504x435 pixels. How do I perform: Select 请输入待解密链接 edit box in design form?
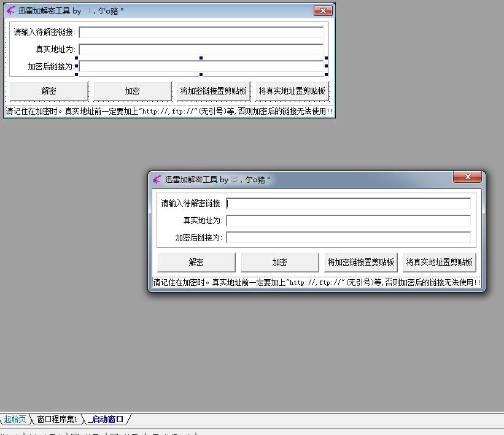(x=201, y=33)
